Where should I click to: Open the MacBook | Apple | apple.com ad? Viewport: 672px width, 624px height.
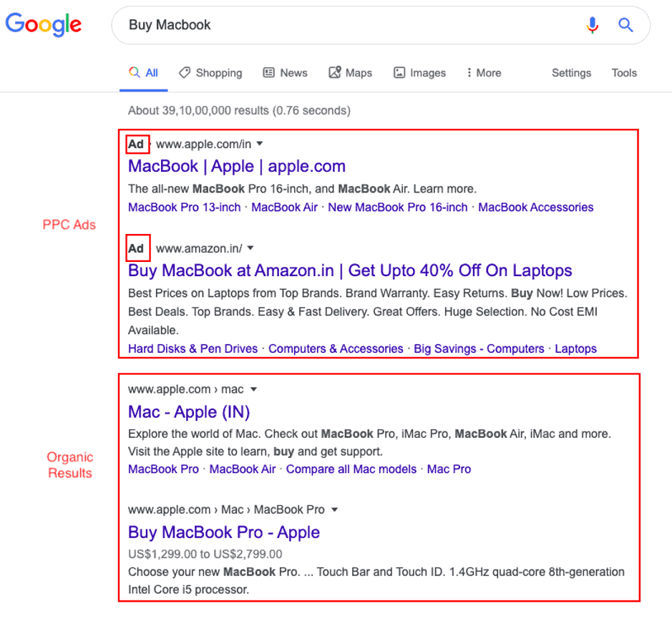click(x=237, y=166)
